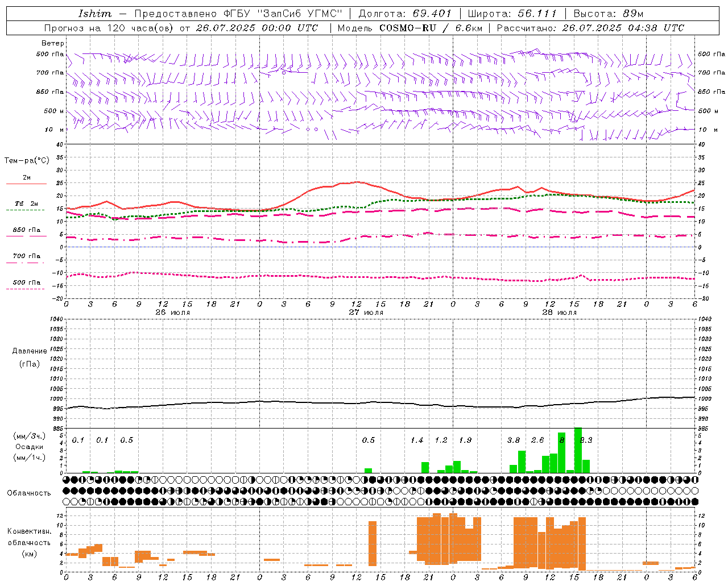Click the "27 июля" date label
Screen dimensions: 728x582
[366, 313]
